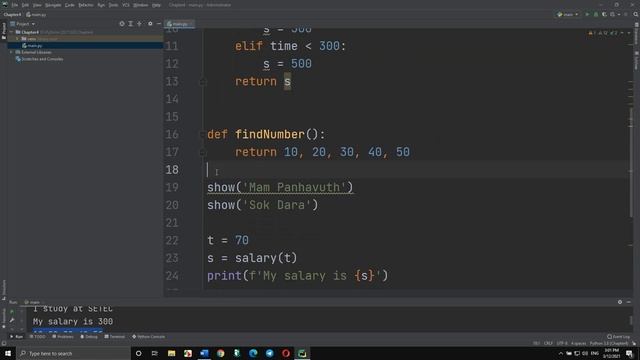Open the Navigate menu
The width and height of the screenshot is (640, 360).
pyautogui.click(x=53, y=5)
